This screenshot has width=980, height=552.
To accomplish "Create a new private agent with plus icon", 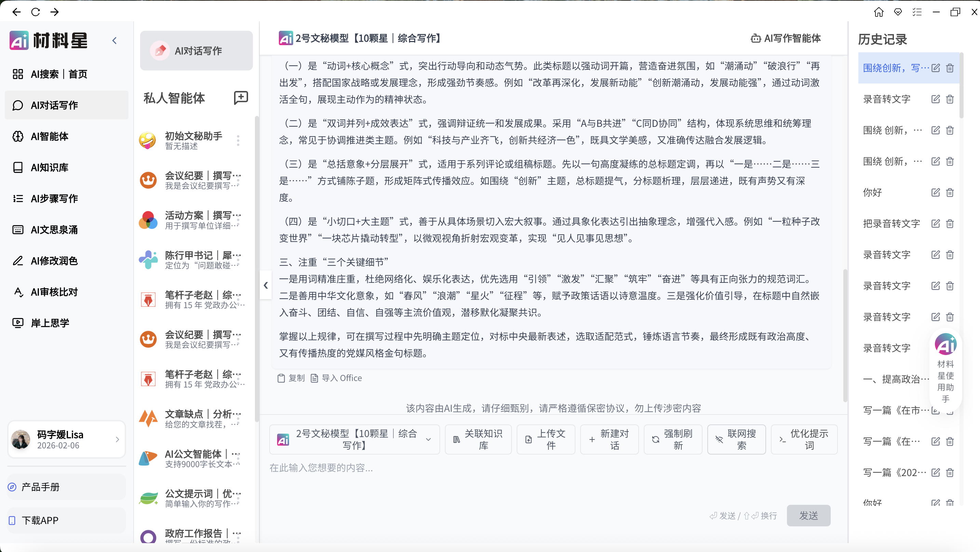I will [241, 98].
